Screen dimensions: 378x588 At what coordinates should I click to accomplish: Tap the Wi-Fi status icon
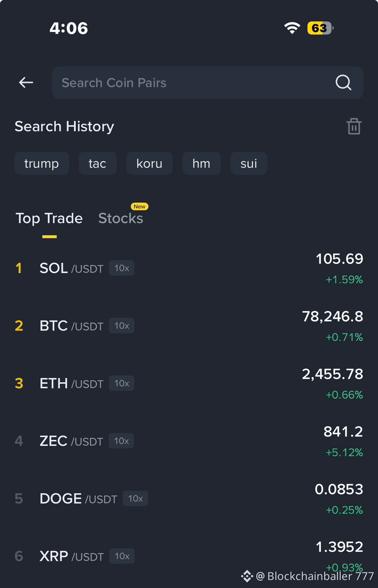click(292, 28)
